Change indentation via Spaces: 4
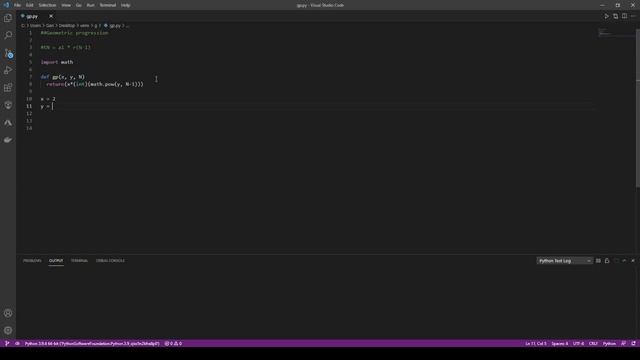 pos(560,344)
